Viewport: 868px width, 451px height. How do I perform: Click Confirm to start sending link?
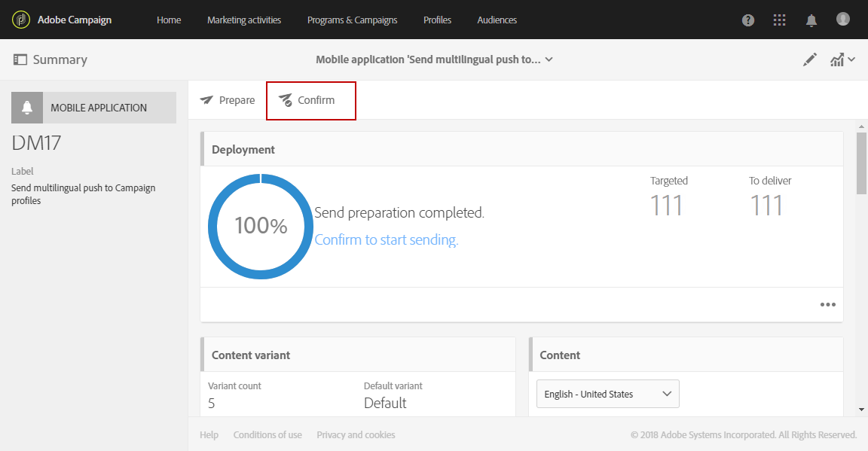pos(387,239)
